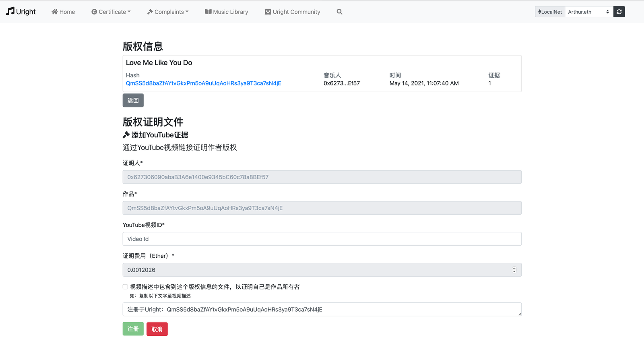Image resolution: width=644 pixels, height=364 pixels.
Task: Click the 添加YouTube证据 heading
Action: coord(160,135)
